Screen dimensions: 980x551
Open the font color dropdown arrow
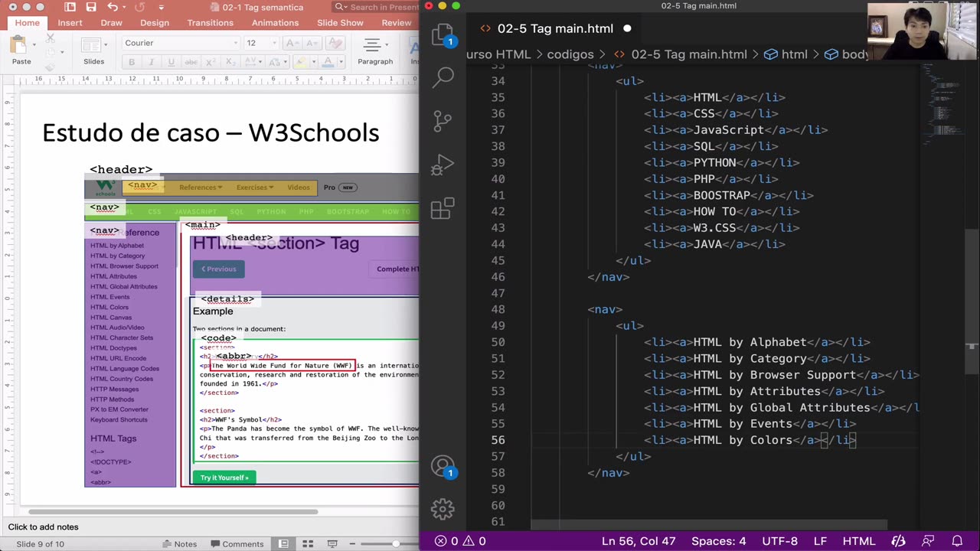(x=340, y=62)
